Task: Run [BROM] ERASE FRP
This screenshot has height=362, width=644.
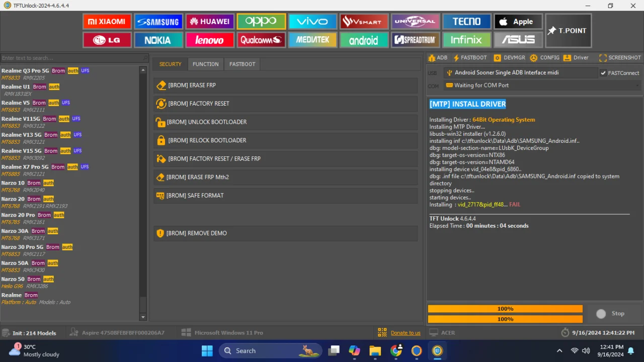Action: 286,85
